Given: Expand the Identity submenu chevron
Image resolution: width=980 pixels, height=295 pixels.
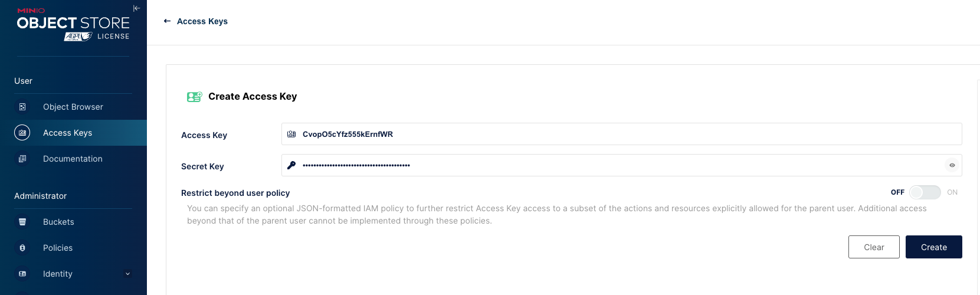Looking at the screenshot, I should [127, 274].
